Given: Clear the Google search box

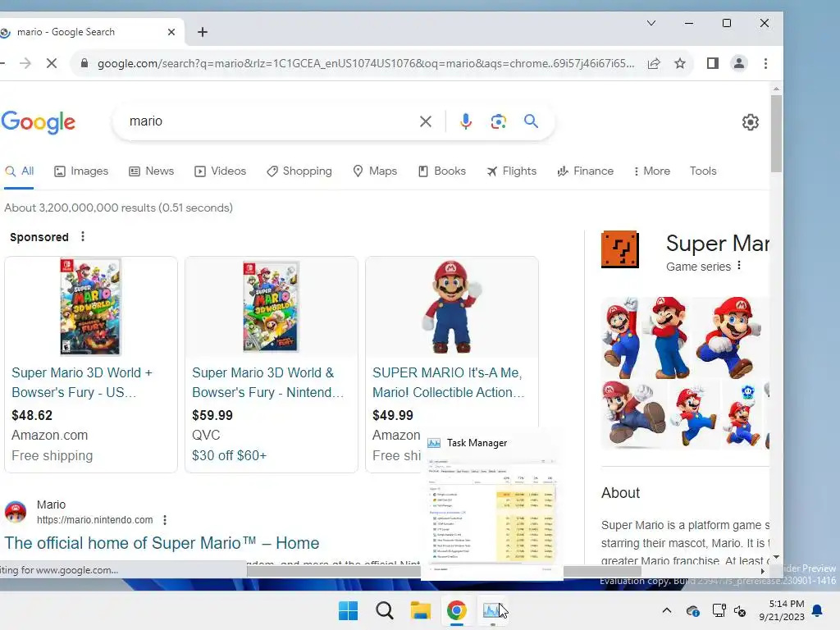Looking at the screenshot, I should click(426, 121).
